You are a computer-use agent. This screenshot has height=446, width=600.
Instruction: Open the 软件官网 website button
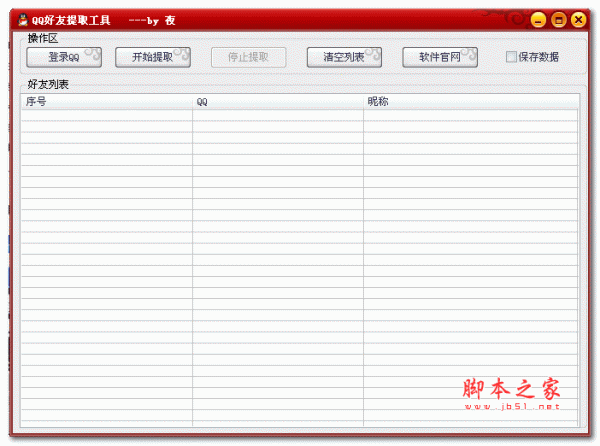(440, 57)
